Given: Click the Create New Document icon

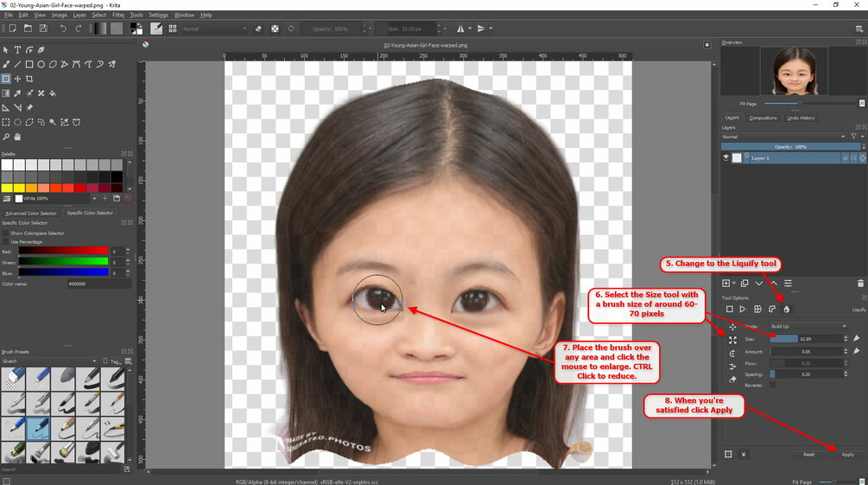Looking at the screenshot, I should coord(12,29).
